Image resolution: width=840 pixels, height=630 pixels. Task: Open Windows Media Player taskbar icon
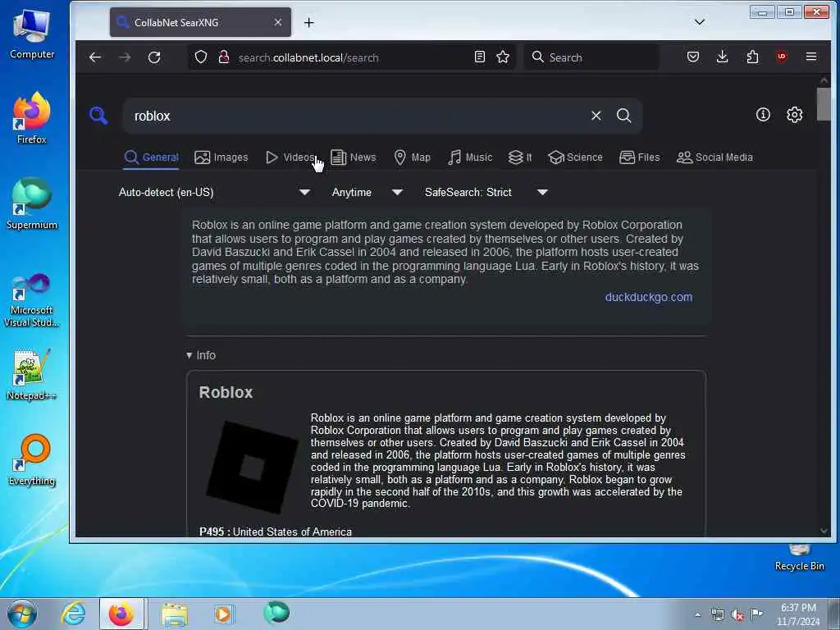tap(223, 614)
